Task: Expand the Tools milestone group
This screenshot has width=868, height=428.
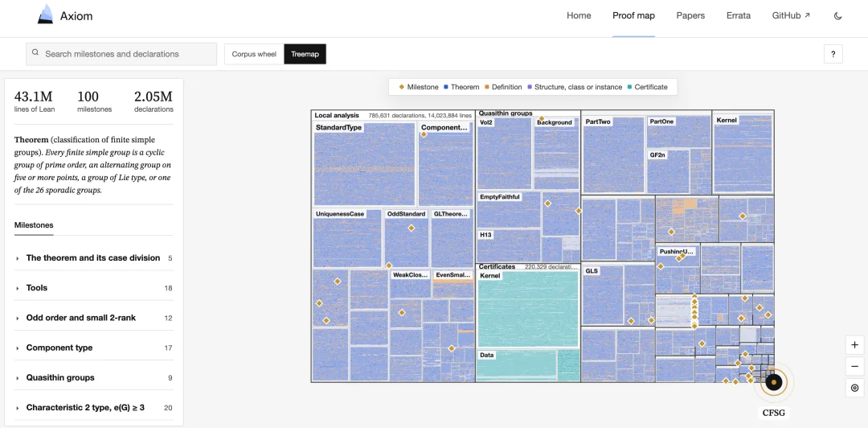Action: click(93, 288)
